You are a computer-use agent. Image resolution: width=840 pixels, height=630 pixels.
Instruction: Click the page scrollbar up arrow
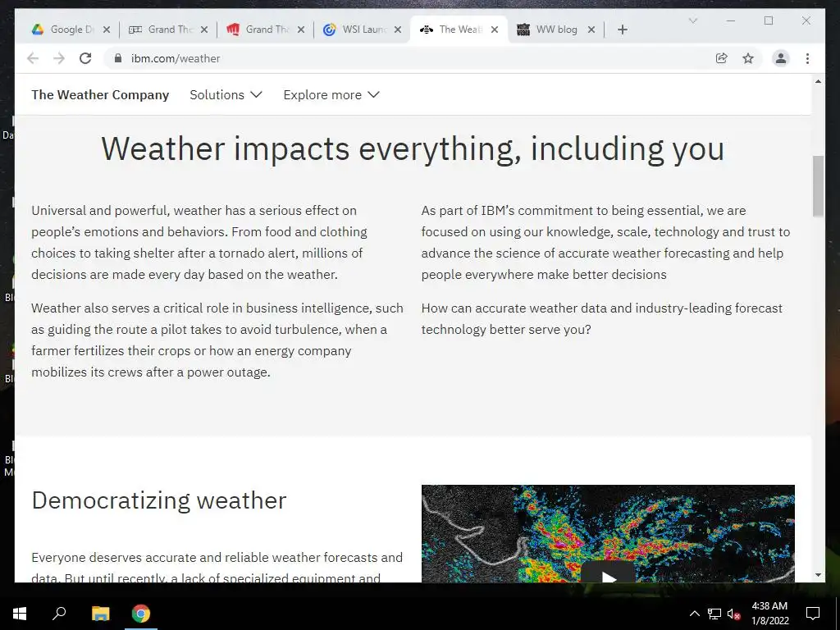point(818,81)
